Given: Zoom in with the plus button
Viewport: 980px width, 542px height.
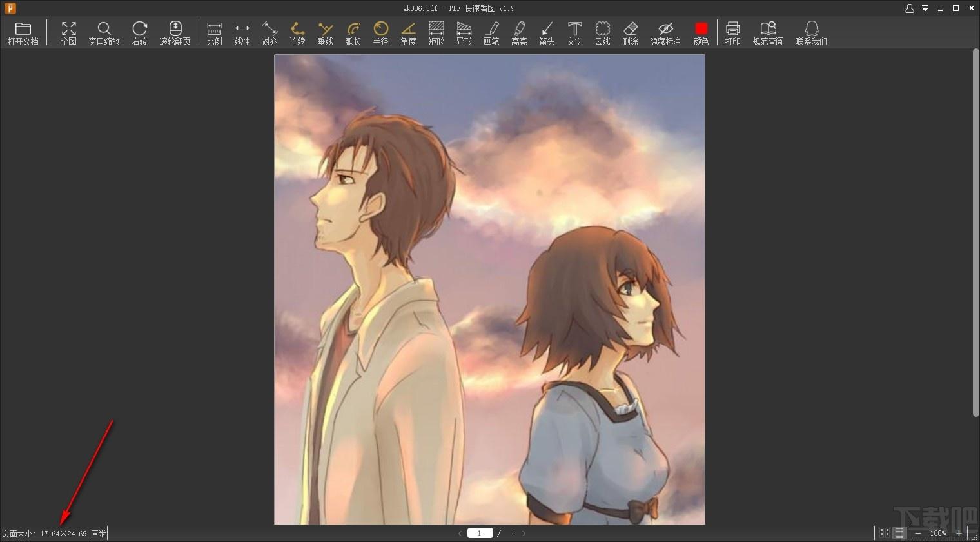Looking at the screenshot, I should [x=959, y=533].
